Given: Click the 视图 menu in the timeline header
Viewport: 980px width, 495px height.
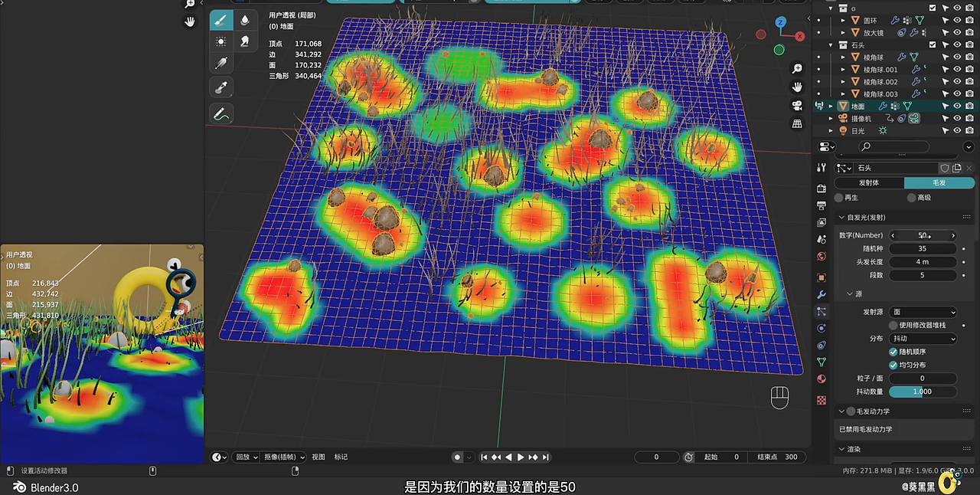Looking at the screenshot, I should pos(318,457).
